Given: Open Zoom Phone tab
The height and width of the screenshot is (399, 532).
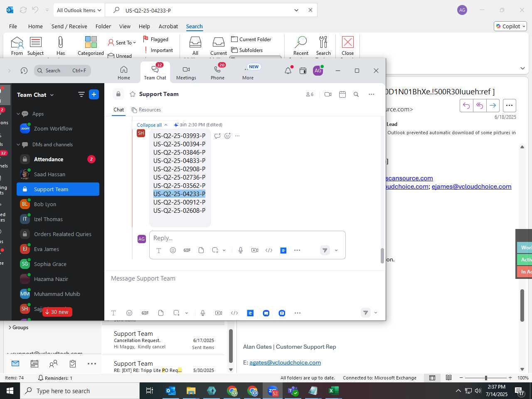Looking at the screenshot, I should click(x=218, y=72).
